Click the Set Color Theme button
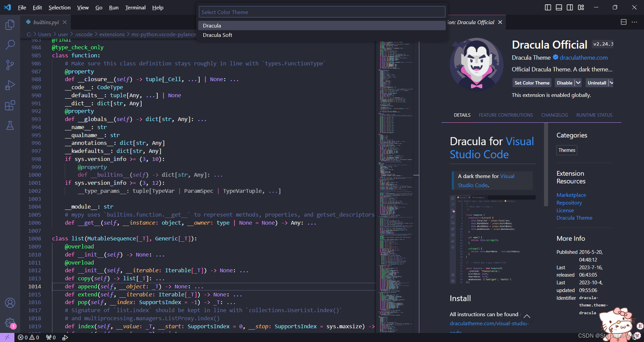The width and height of the screenshot is (644, 342). point(532,83)
